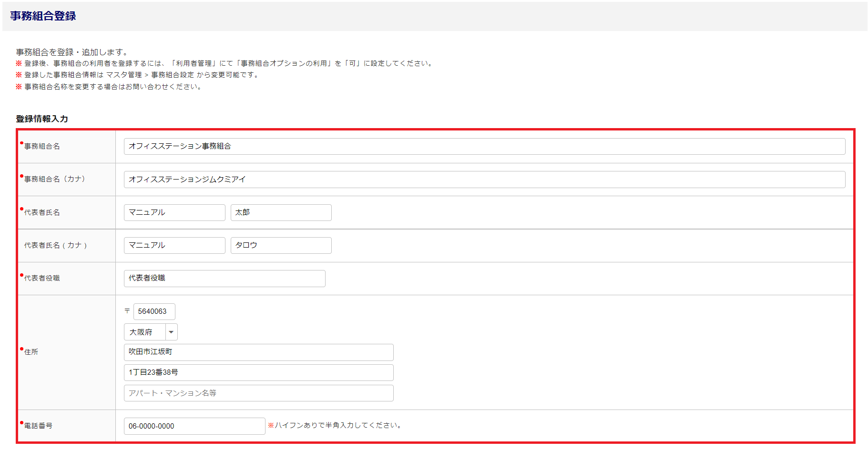
Task: Click the 〒 postal mark symbol
Action: pyautogui.click(x=127, y=311)
